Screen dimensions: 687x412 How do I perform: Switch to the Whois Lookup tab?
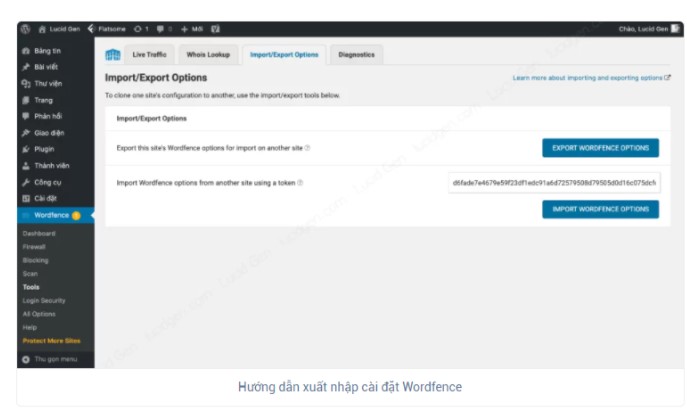click(x=207, y=54)
